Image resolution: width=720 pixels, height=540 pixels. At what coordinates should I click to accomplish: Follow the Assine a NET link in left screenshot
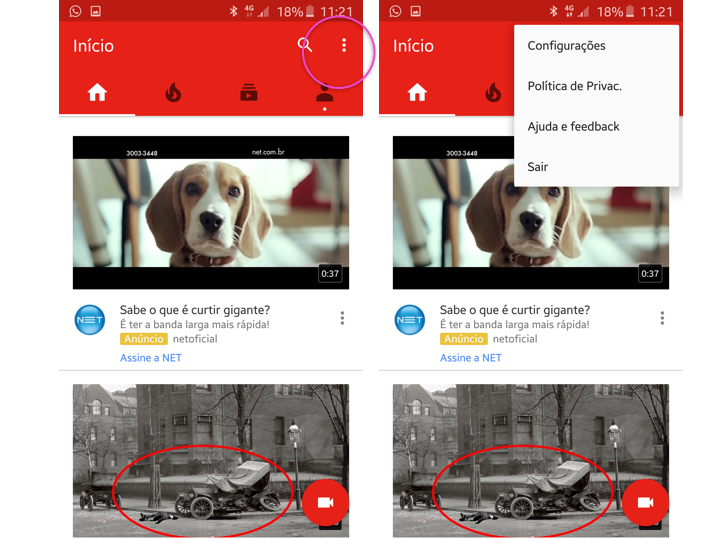pyautogui.click(x=151, y=358)
